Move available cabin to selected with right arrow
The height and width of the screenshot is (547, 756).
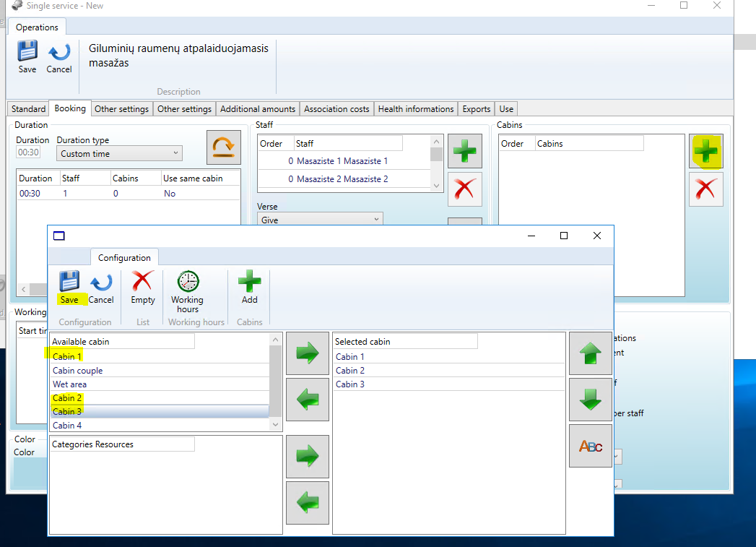pos(308,353)
